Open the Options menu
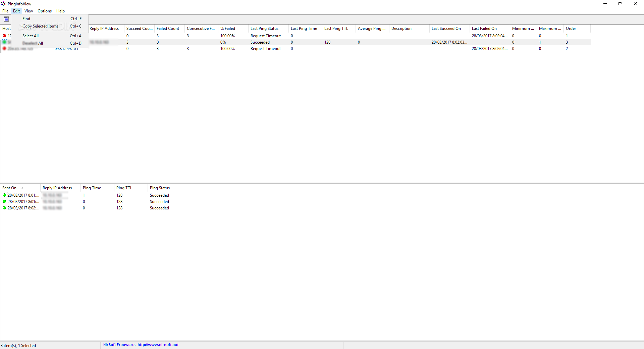The width and height of the screenshot is (644, 349). pyautogui.click(x=45, y=11)
